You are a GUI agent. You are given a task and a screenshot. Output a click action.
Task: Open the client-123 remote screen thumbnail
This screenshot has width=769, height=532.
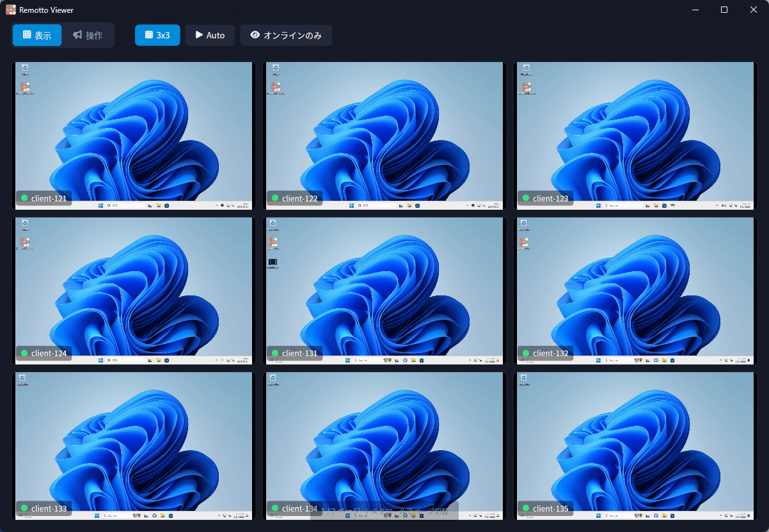pyautogui.click(x=635, y=136)
